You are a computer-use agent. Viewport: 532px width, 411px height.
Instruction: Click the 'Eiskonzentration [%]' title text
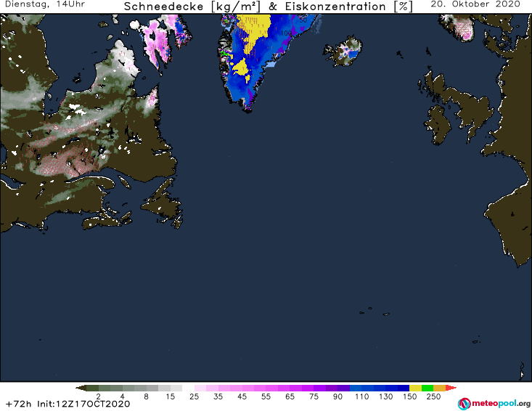(x=349, y=7)
